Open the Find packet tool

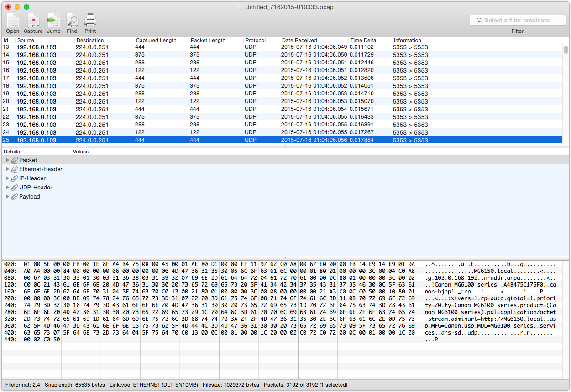72,21
